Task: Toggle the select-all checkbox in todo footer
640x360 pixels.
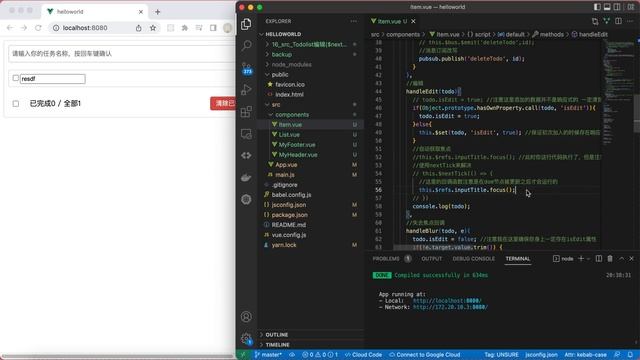Action: [16, 104]
